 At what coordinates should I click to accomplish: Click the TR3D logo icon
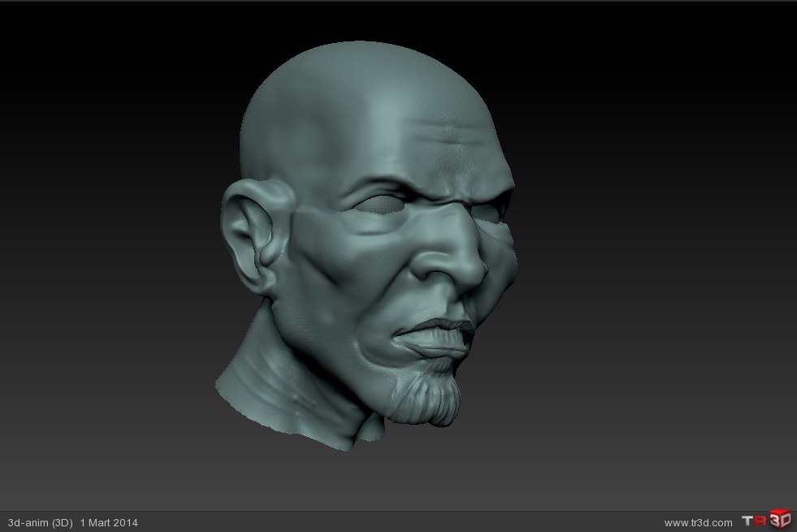click(x=766, y=520)
